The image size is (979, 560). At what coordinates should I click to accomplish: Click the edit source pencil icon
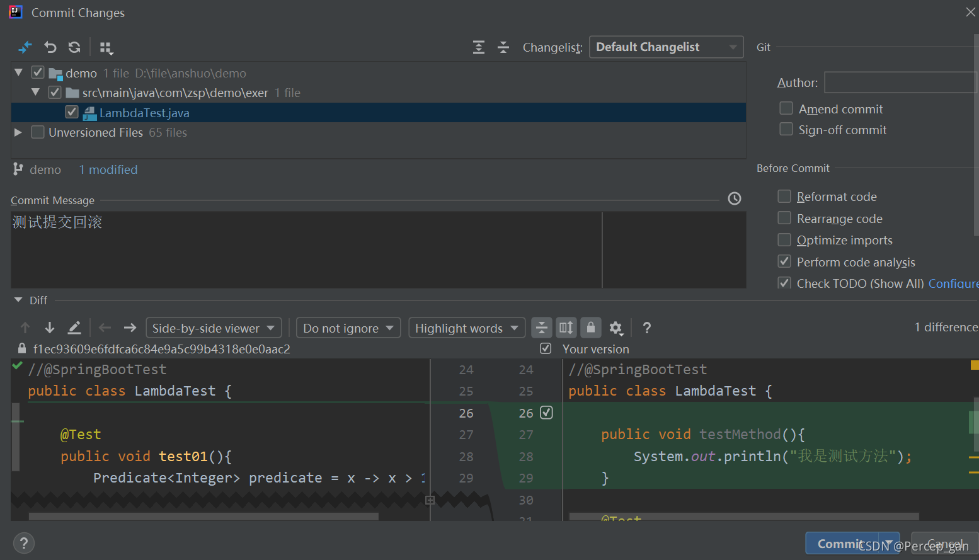tap(74, 328)
